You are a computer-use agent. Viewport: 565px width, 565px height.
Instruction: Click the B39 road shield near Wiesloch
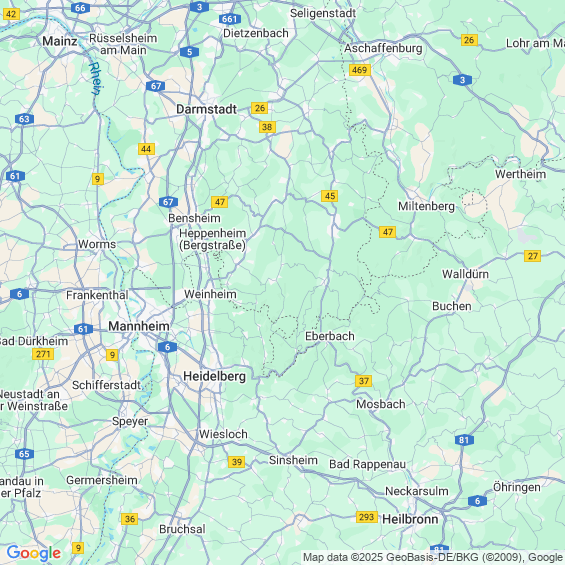[236, 462]
